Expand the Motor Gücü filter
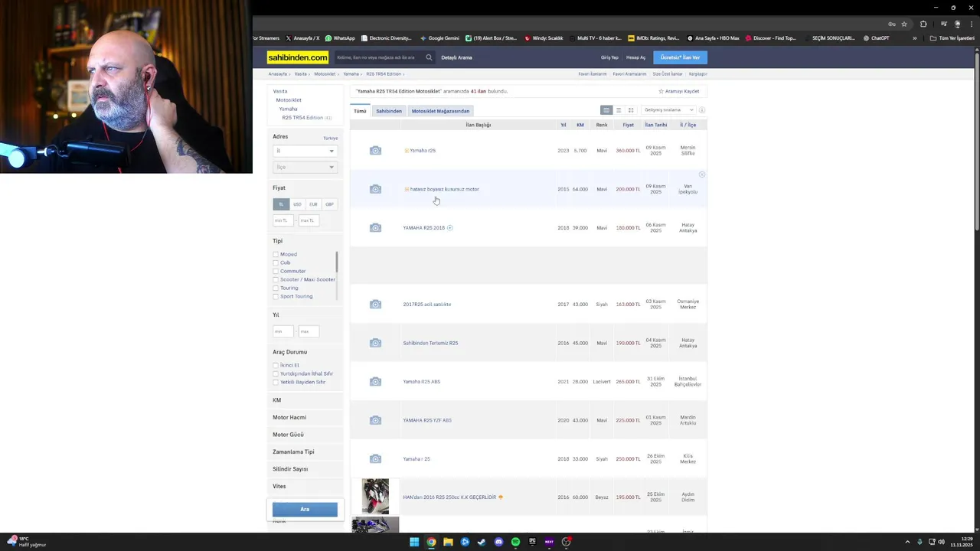The width and height of the screenshot is (980, 551). (305, 435)
